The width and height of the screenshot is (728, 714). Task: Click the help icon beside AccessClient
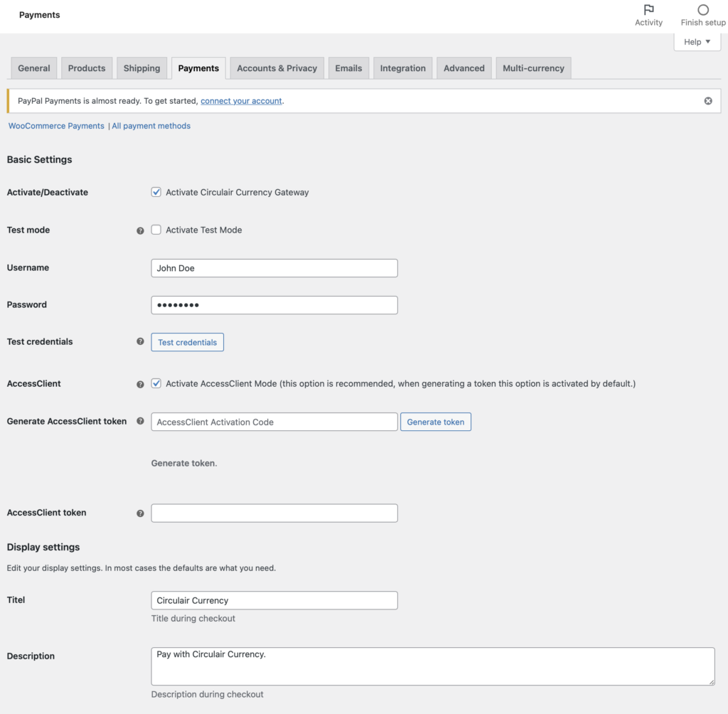(x=140, y=383)
